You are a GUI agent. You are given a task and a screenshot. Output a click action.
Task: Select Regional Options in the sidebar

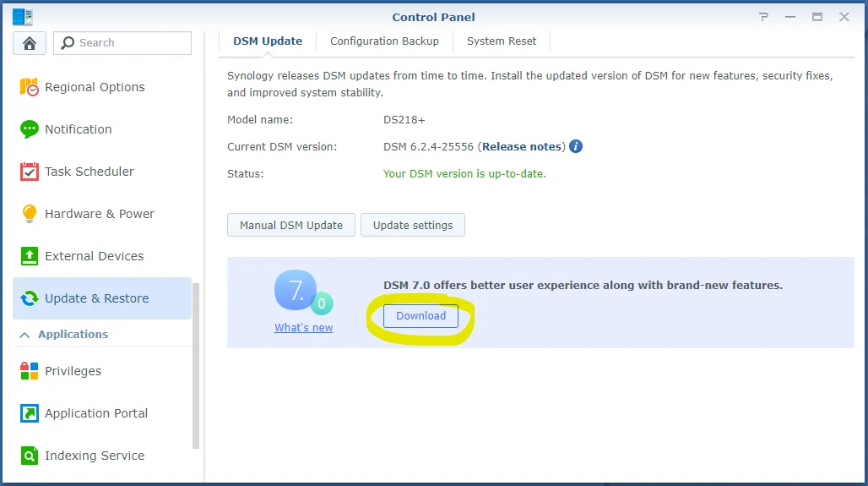[102, 87]
